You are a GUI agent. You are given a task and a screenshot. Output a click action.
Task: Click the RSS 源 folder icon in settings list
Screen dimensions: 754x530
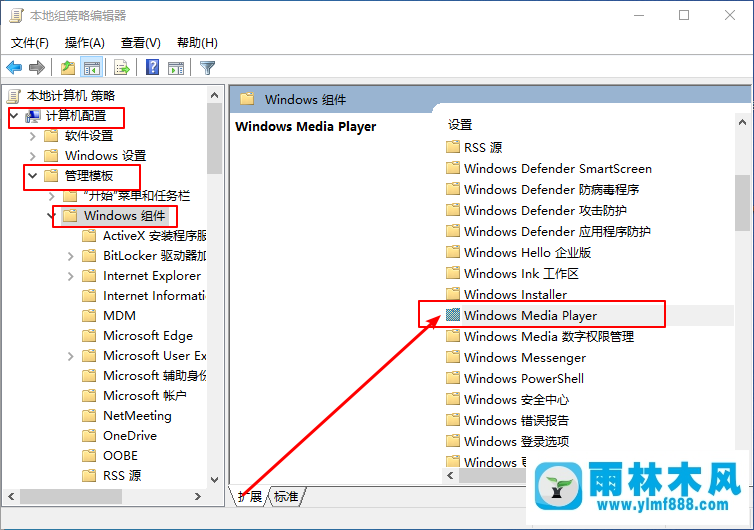click(453, 146)
